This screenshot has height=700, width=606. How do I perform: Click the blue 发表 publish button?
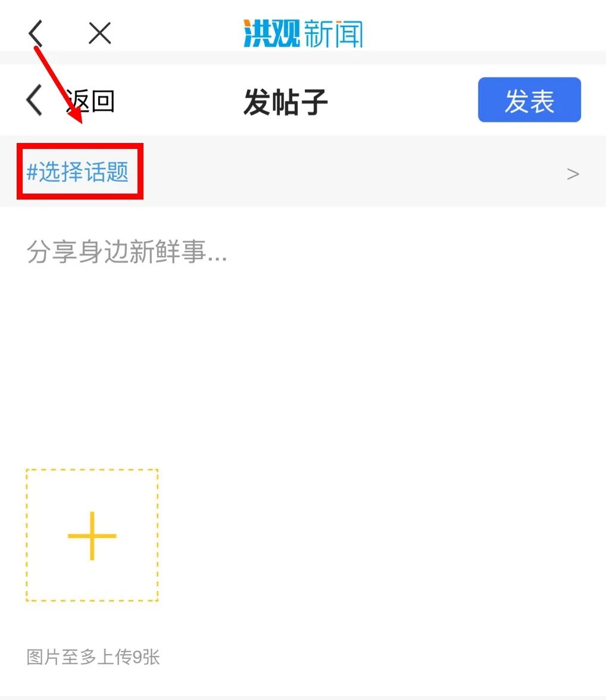[x=529, y=99]
